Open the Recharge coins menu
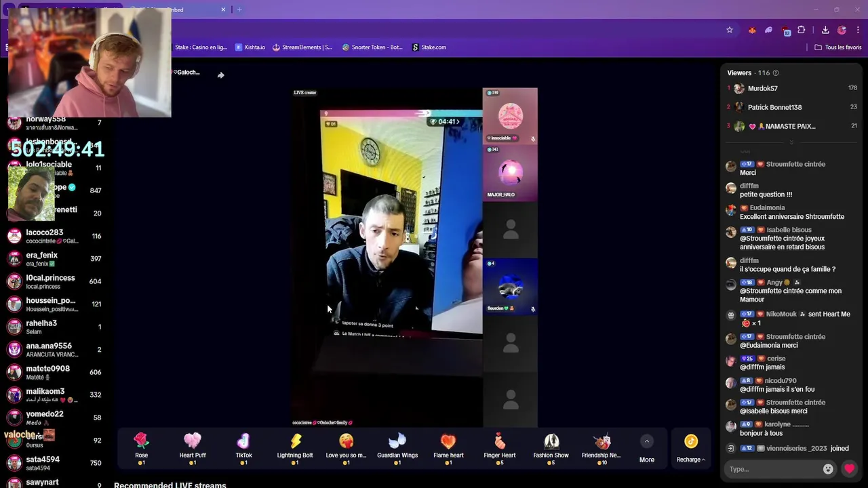This screenshot has height=488, width=868. (x=691, y=449)
